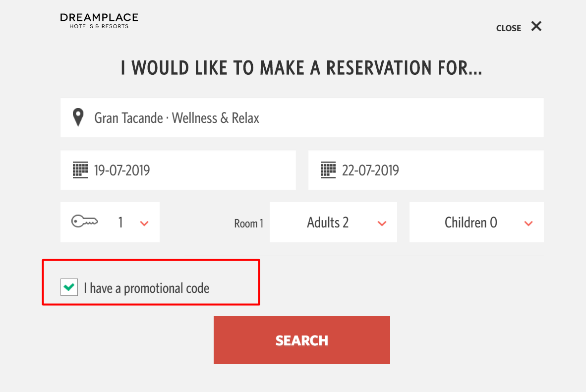Select the Room 1 label
586x392 pixels.
point(249,223)
